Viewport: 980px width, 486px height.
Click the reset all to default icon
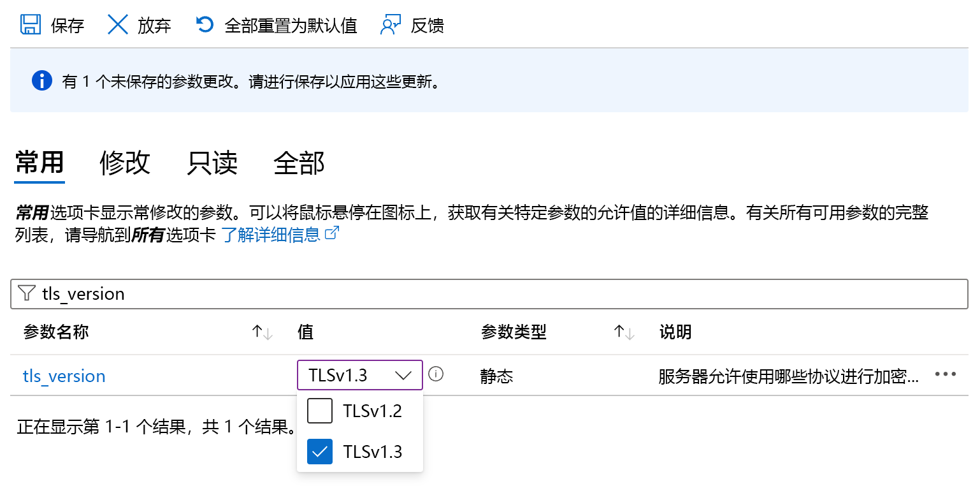click(205, 25)
